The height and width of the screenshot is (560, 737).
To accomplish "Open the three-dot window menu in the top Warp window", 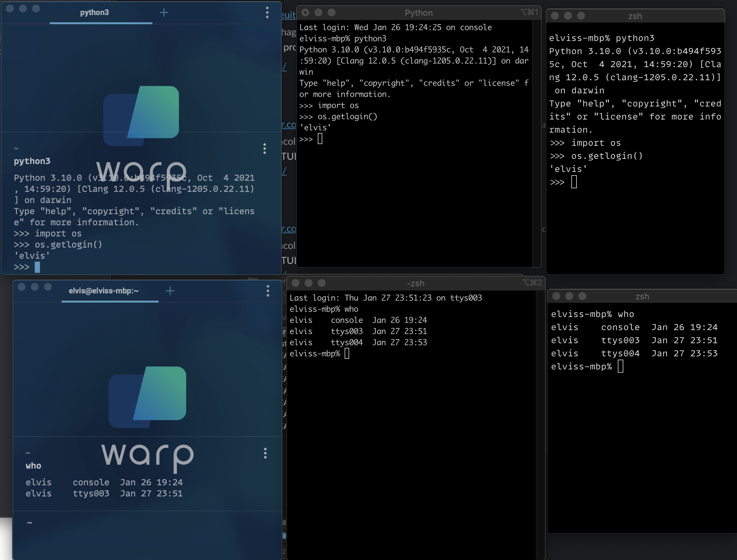I will point(267,13).
